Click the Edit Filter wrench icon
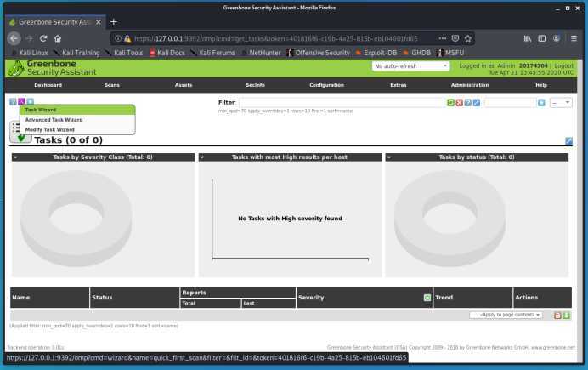 click(476, 102)
